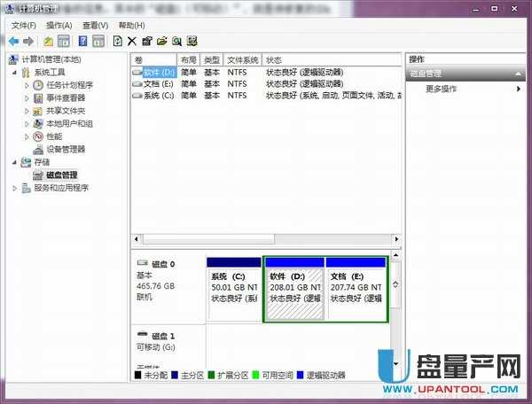The image size is (532, 404).
Task: Click the Up one level folder icon
Action: click(x=48, y=41)
